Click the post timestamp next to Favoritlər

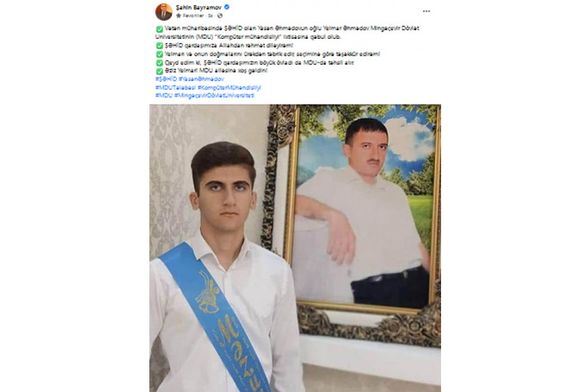click(x=211, y=16)
